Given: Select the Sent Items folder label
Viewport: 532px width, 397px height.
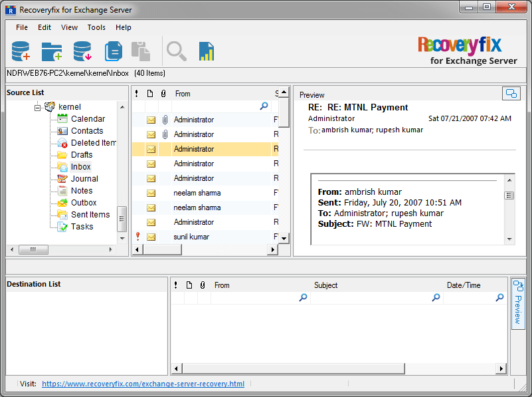Looking at the screenshot, I should (90, 215).
